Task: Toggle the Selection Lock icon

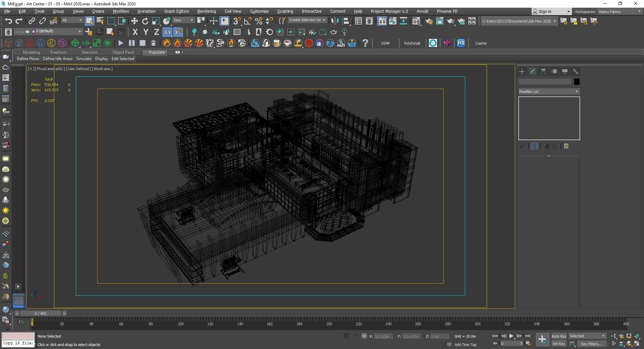Action: click(355, 336)
